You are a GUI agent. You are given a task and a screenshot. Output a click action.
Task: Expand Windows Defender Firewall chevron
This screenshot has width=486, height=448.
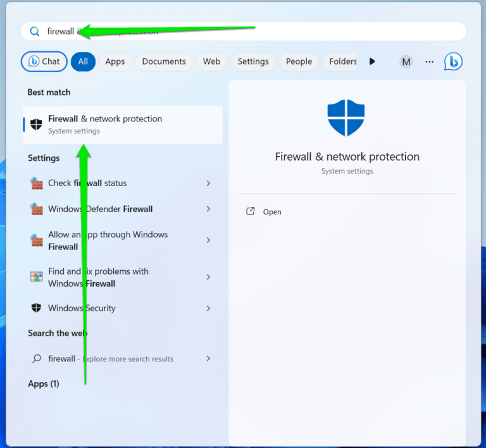click(x=208, y=209)
